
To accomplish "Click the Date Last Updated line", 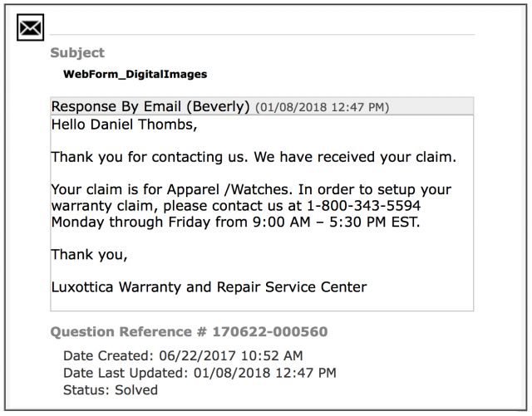I will 199,373.
